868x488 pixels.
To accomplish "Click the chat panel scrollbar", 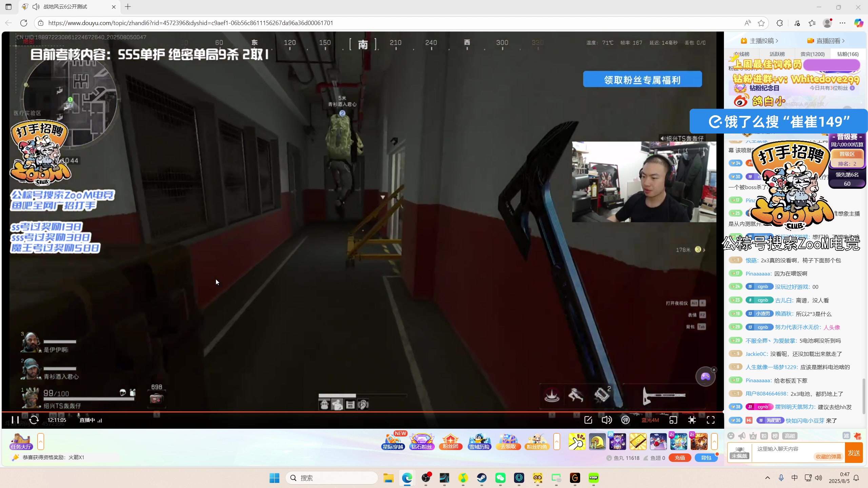I will [x=864, y=396].
